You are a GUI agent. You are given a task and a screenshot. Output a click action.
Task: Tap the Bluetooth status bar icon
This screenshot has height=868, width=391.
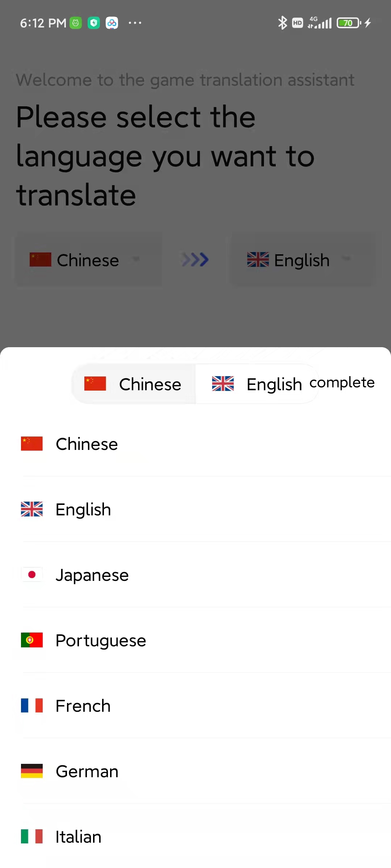click(282, 23)
